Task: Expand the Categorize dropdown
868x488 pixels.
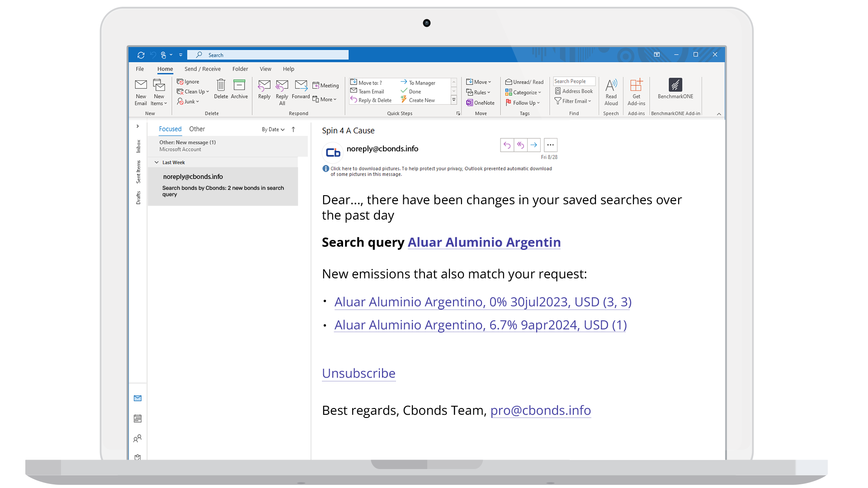Action: 524,92
